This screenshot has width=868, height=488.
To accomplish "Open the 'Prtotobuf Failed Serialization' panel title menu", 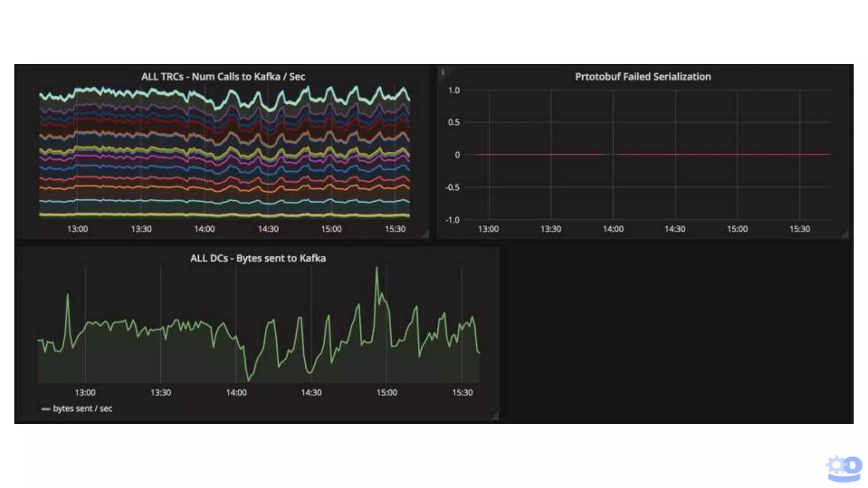I will tap(643, 77).
